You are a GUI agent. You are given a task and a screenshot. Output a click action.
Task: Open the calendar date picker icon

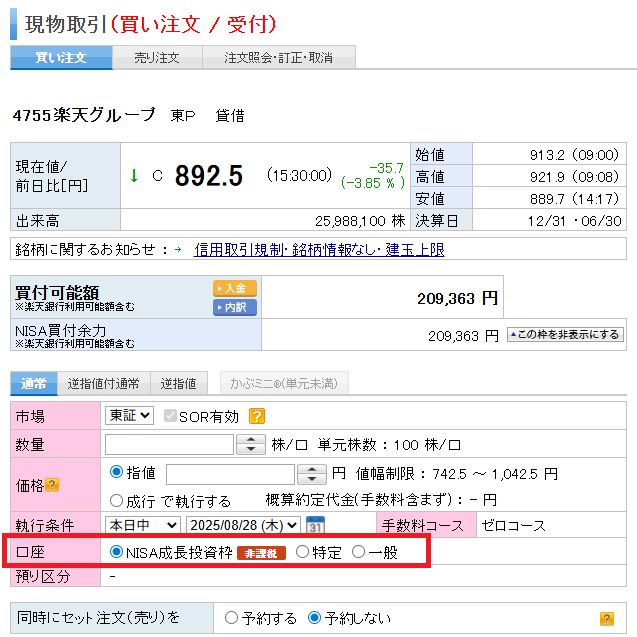point(315,525)
